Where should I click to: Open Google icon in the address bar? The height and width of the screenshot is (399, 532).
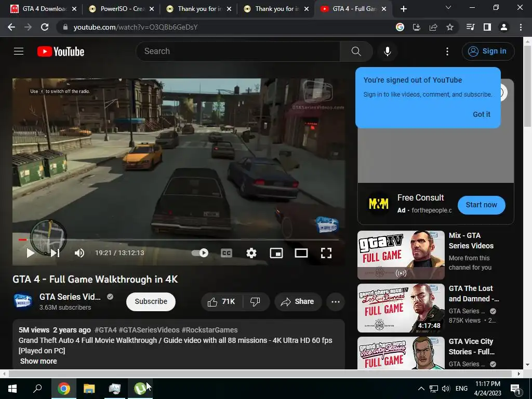pos(400,27)
